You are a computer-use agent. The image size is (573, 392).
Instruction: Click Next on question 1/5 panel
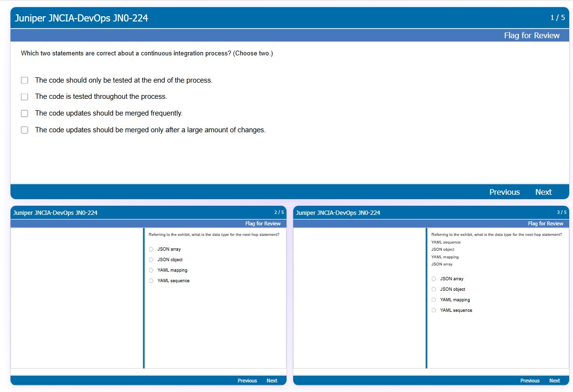pos(543,192)
